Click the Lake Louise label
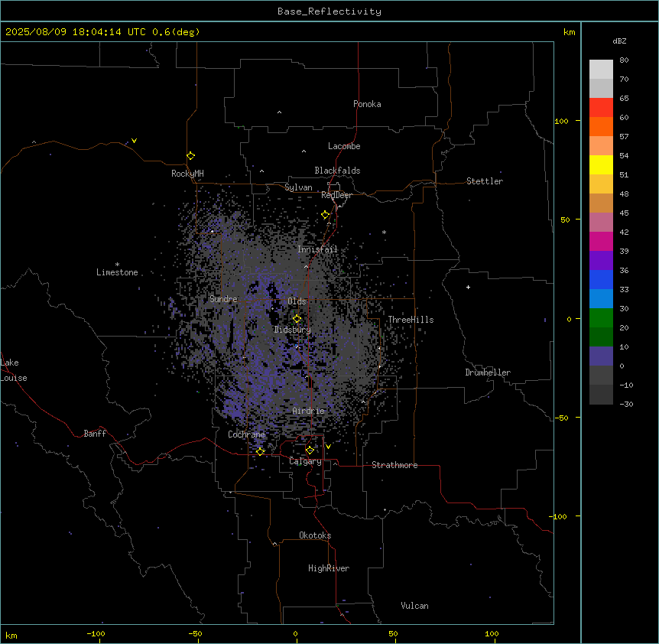Screen dimensions: 659x644 pos(14,370)
